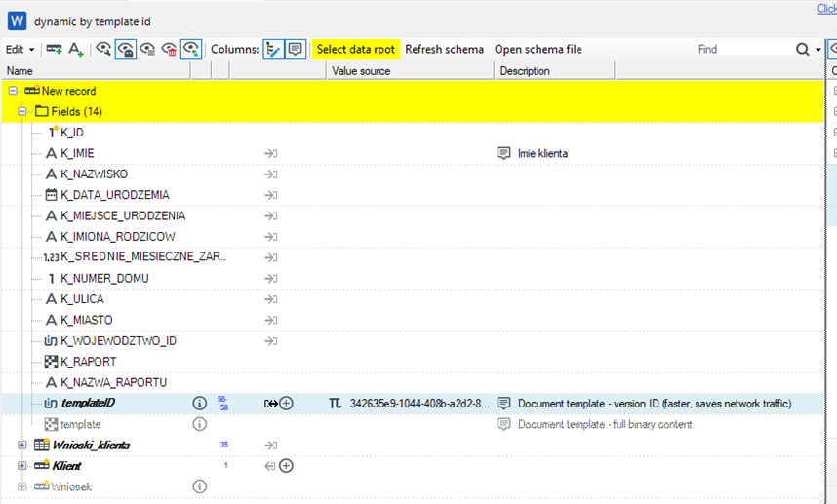Toggle the eye with lock visibility filter
Screen dimensions: 837x504
pos(126,49)
